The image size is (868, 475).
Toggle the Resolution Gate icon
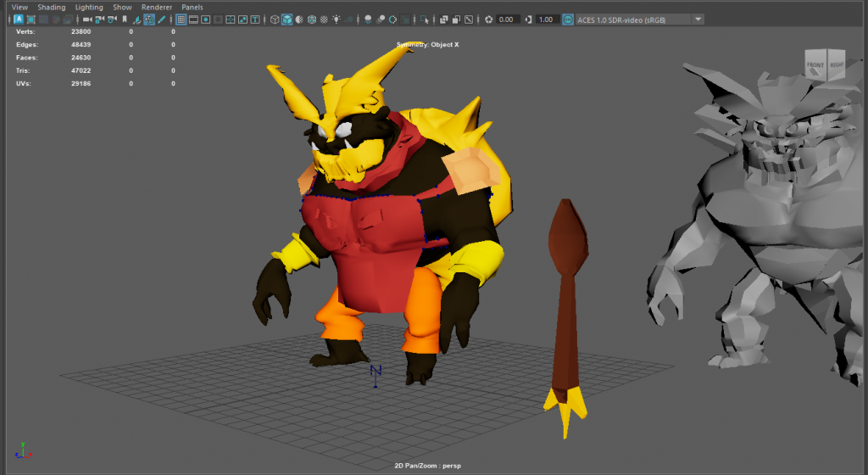point(205,20)
